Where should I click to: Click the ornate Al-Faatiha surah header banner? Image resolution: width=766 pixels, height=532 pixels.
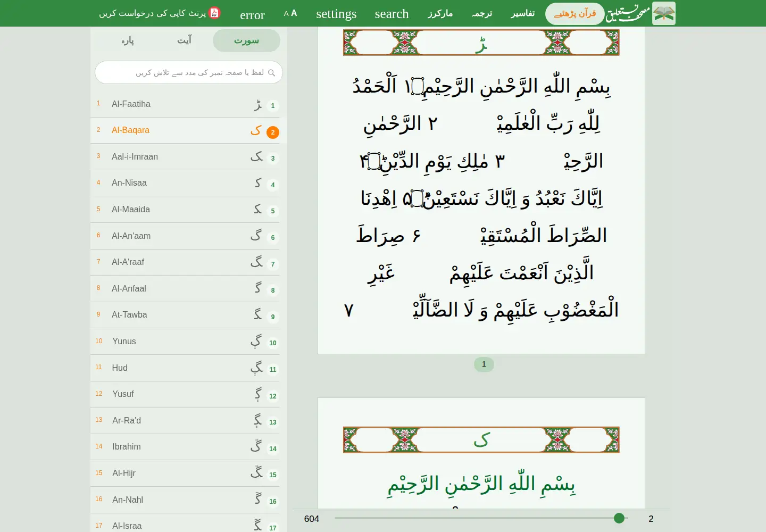(x=481, y=43)
